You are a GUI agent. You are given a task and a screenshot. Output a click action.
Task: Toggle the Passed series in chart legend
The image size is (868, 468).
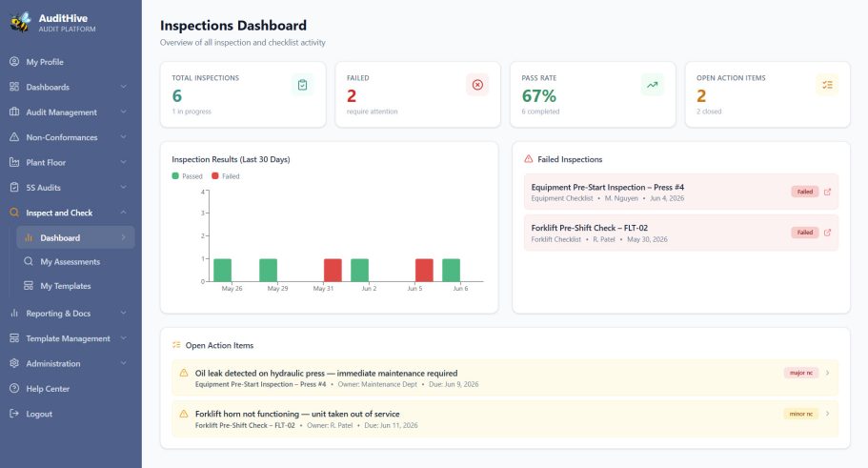point(187,176)
